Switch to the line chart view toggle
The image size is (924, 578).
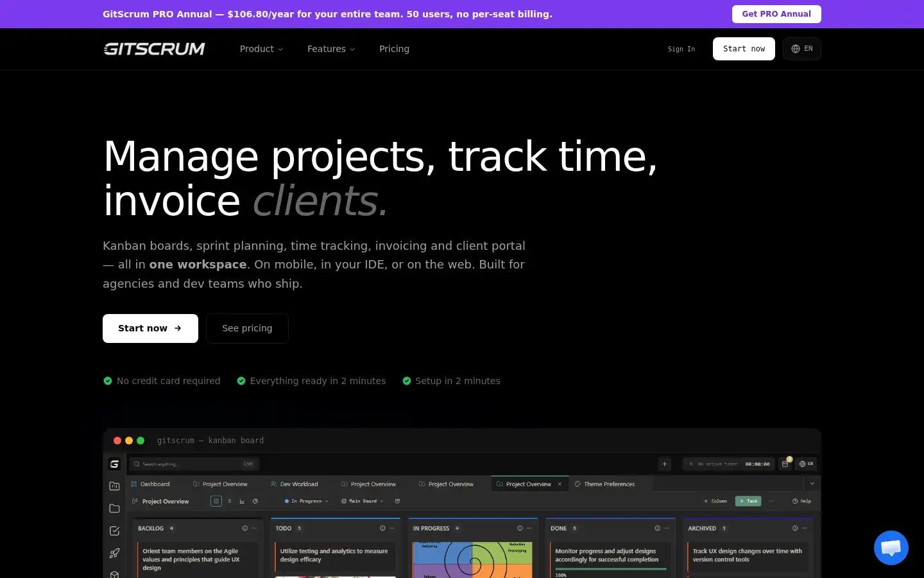[243, 501]
